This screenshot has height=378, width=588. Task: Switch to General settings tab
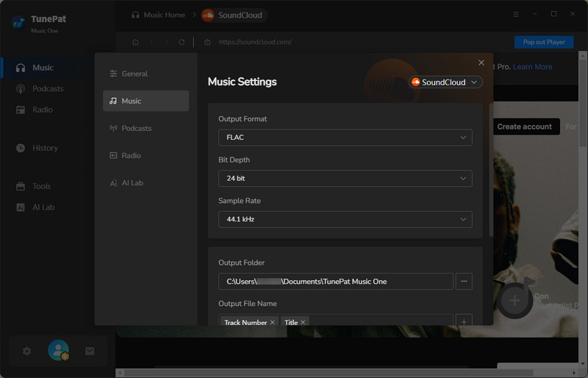[135, 74]
